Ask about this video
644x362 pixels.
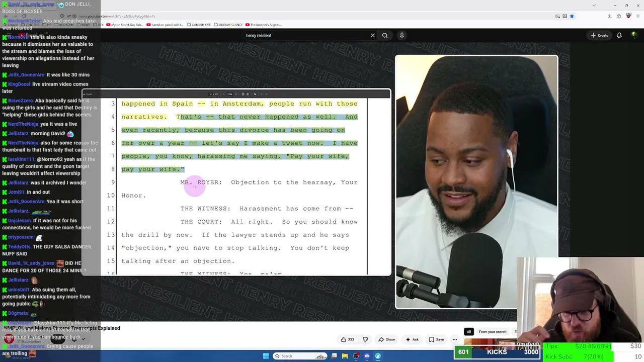pos(412,339)
